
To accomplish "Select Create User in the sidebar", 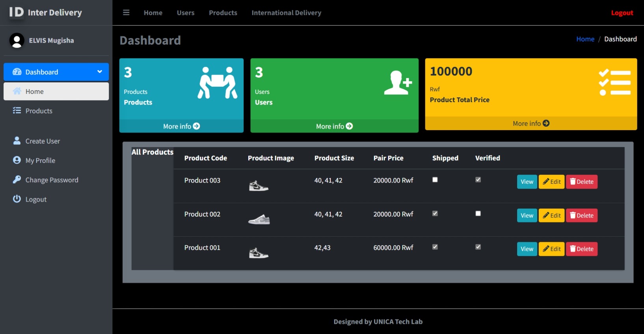I will click(56, 141).
